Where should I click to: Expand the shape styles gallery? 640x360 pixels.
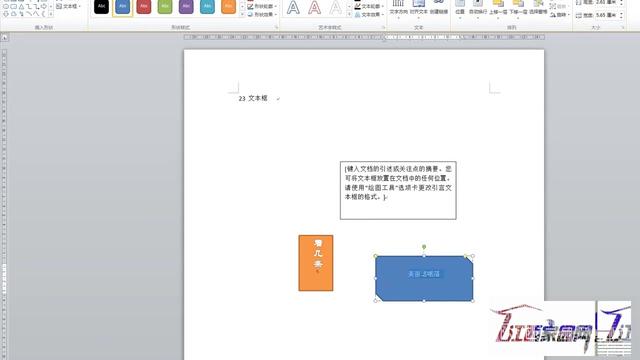(x=242, y=14)
